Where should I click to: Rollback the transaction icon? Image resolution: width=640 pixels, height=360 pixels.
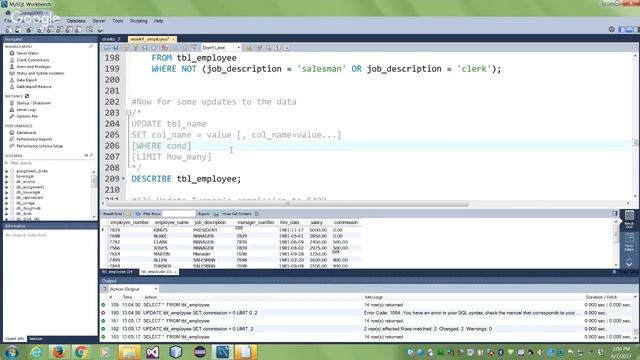coord(185,48)
